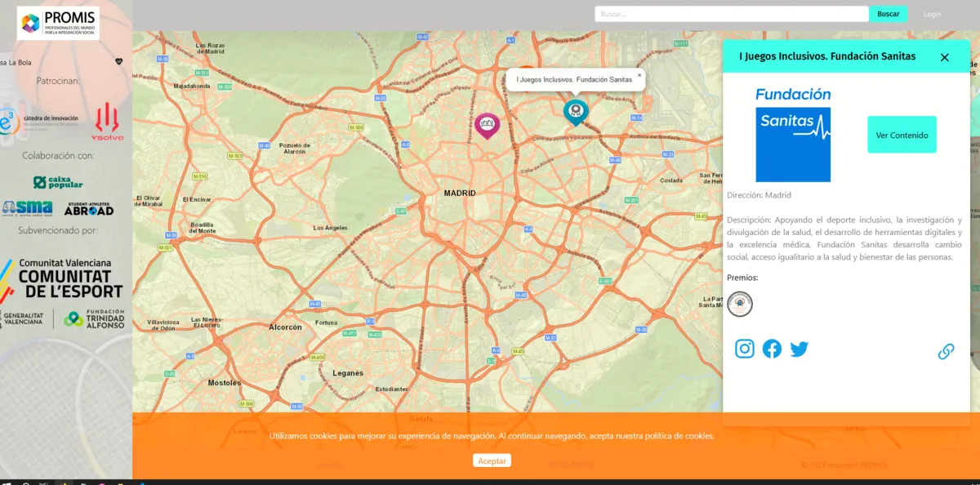980x485 pixels.
Task: Open the Student-Athletes Abroad logo
Action: pos(89,208)
